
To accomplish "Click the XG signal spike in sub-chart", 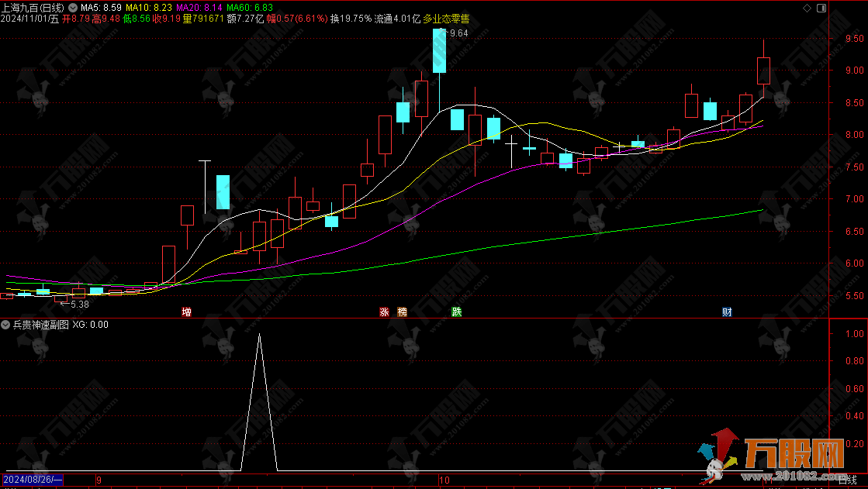I will click(x=259, y=402).
